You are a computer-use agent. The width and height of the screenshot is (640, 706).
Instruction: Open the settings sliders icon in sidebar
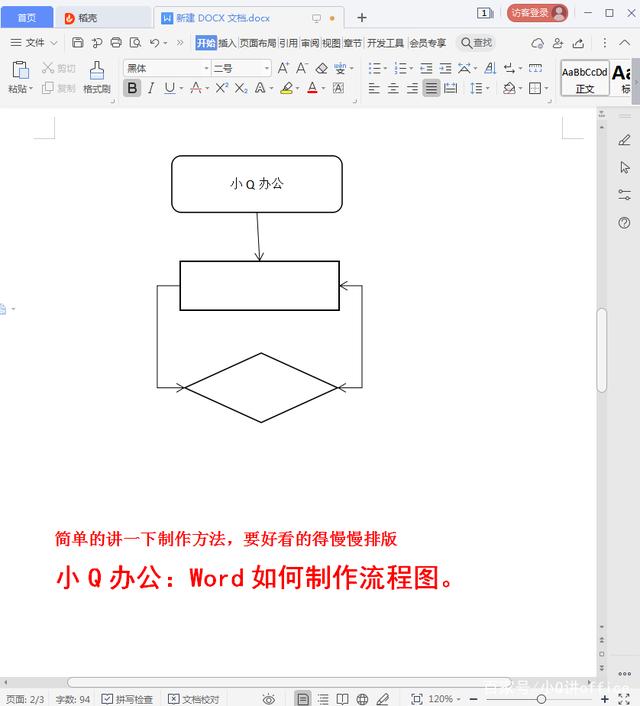(x=624, y=195)
